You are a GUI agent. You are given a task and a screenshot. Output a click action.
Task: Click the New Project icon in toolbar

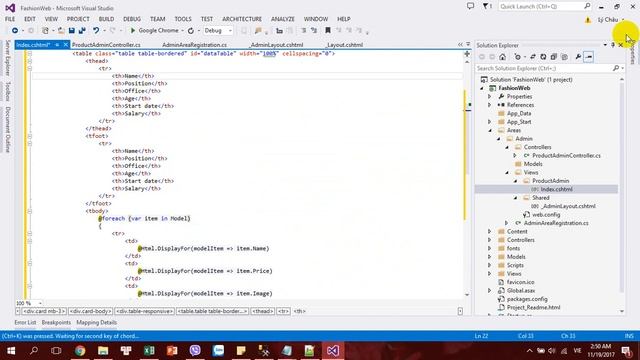[x=45, y=31]
